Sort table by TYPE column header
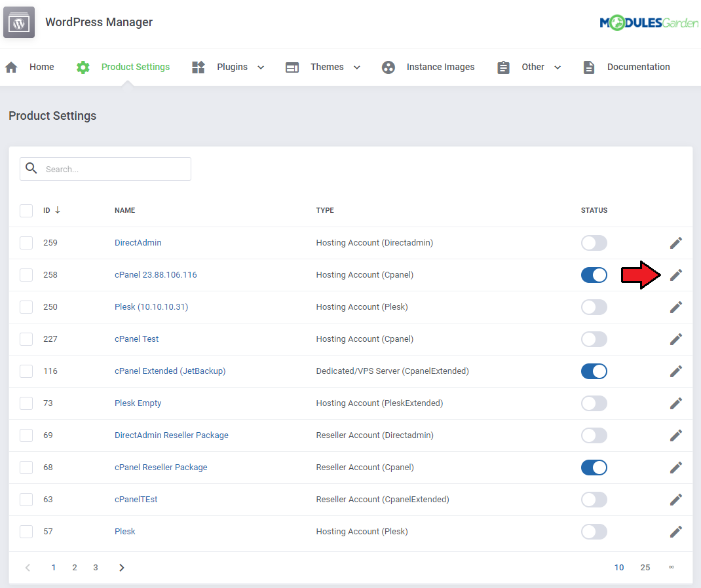 pyautogui.click(x=325, y=210)
